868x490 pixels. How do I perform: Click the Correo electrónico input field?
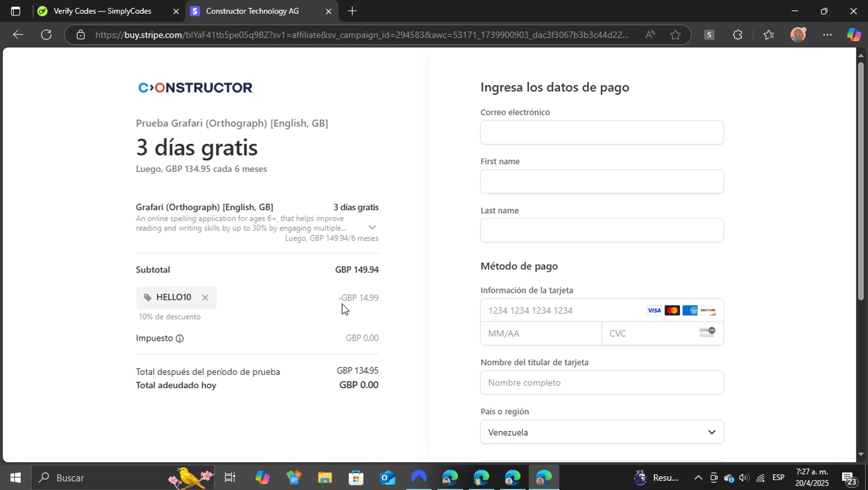pos(602,132)
